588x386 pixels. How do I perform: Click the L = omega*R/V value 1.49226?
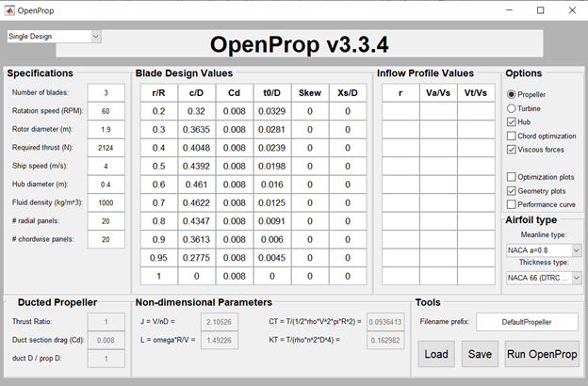tap(220, 340)
